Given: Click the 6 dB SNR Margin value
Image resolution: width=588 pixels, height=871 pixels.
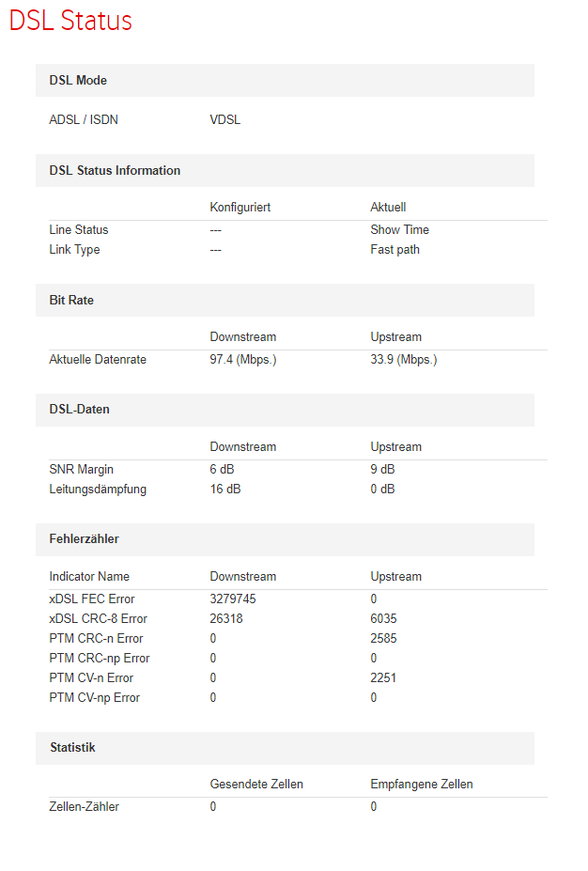Looking at the screenshot, I should click(x=223, y=470).
